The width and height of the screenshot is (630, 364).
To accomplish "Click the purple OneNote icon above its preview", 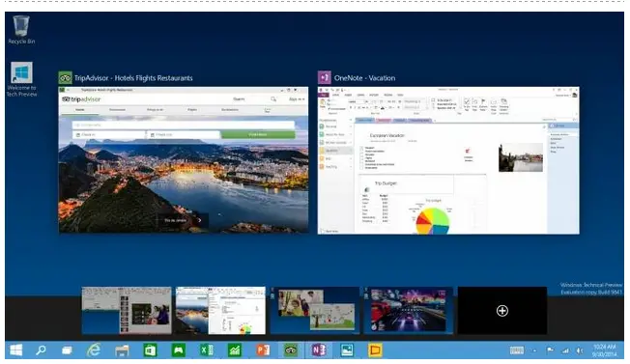I will [x=325, y=77].
